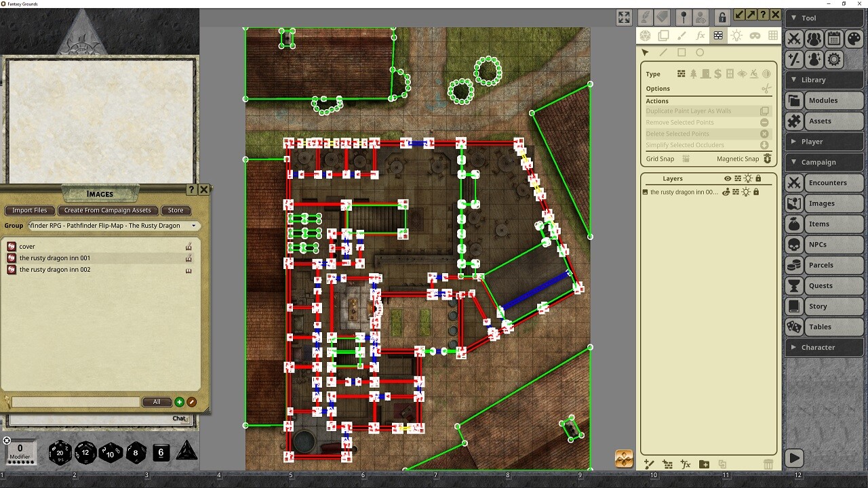This screenshot has width=868, height=488.
Task: Select the window occluder type
Action: click(x=730, y=74)
